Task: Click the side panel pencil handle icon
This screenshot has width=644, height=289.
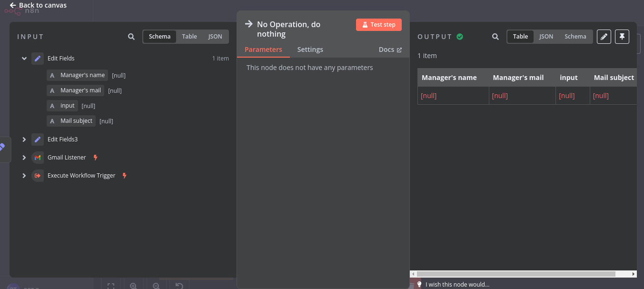Action: click(x=2, y=147)
